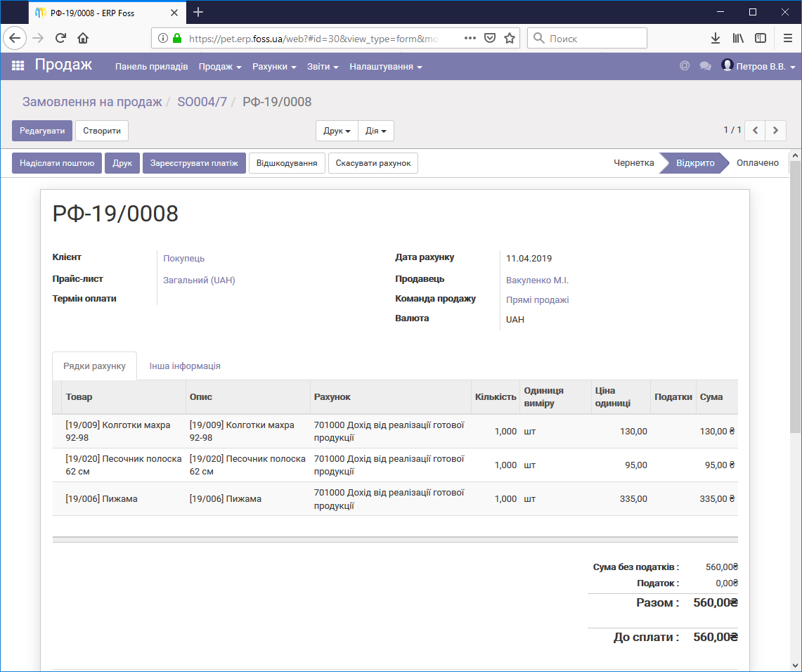Open page actions three-dot menu
Image resolution: width=802 pixels, height=672 pixels.
[x=470, y=38]
